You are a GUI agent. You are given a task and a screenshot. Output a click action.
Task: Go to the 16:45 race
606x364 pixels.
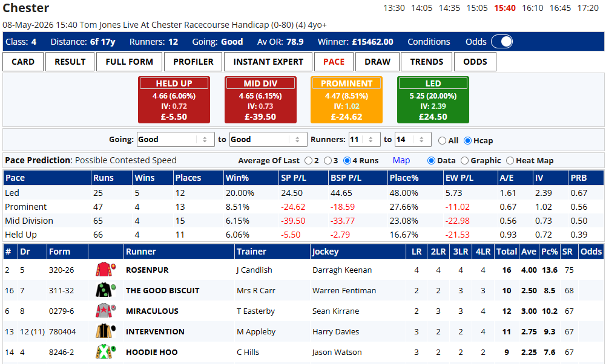click(x=561, y=8)
